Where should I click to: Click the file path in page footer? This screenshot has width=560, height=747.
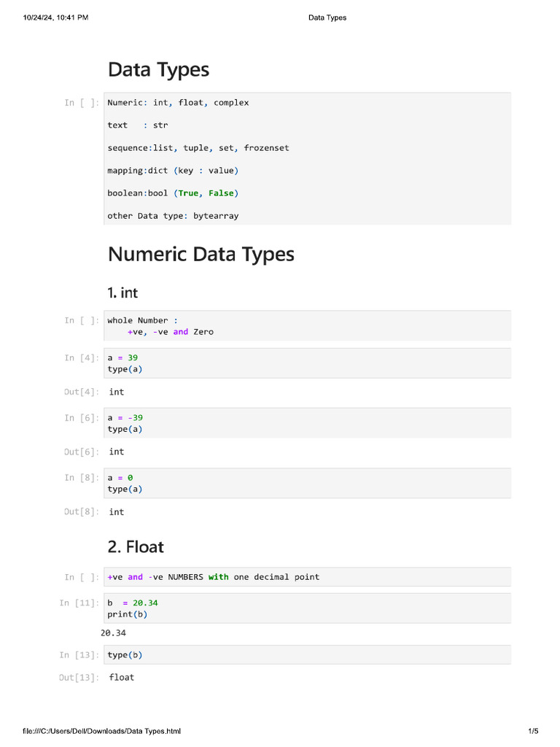coord(101,731)
